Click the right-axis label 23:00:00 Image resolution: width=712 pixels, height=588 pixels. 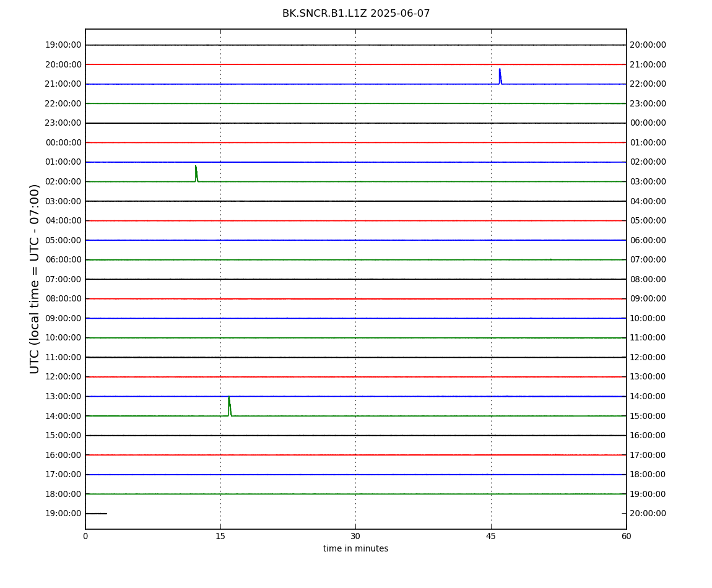648,103
